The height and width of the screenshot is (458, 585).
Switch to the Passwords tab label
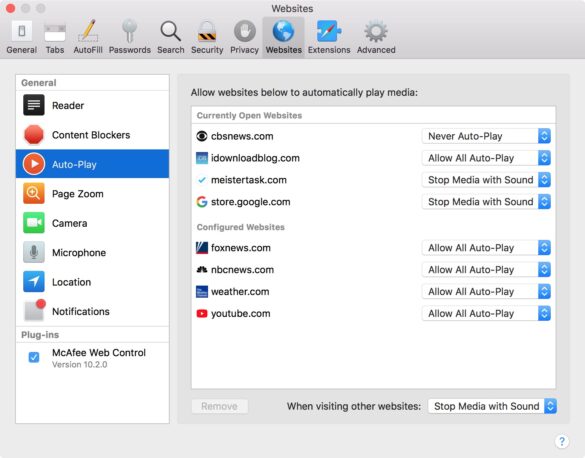(130, 50)
